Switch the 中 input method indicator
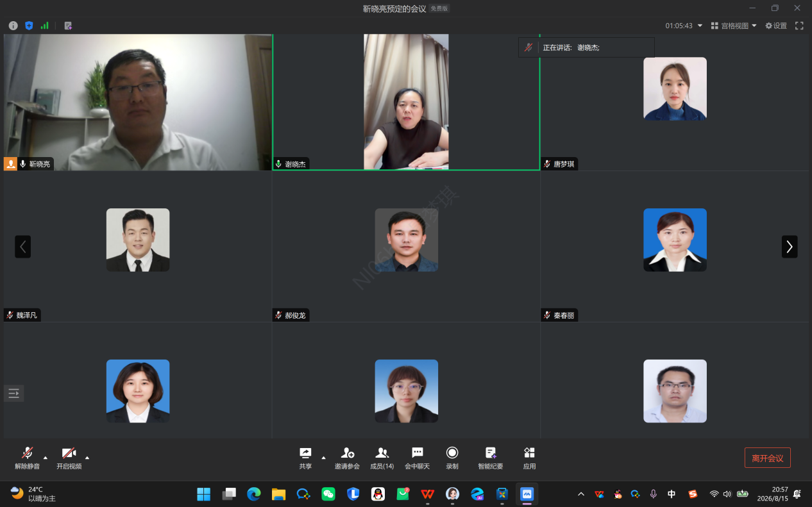The width and height of the screenshot is (812, 507). (672, 494)
